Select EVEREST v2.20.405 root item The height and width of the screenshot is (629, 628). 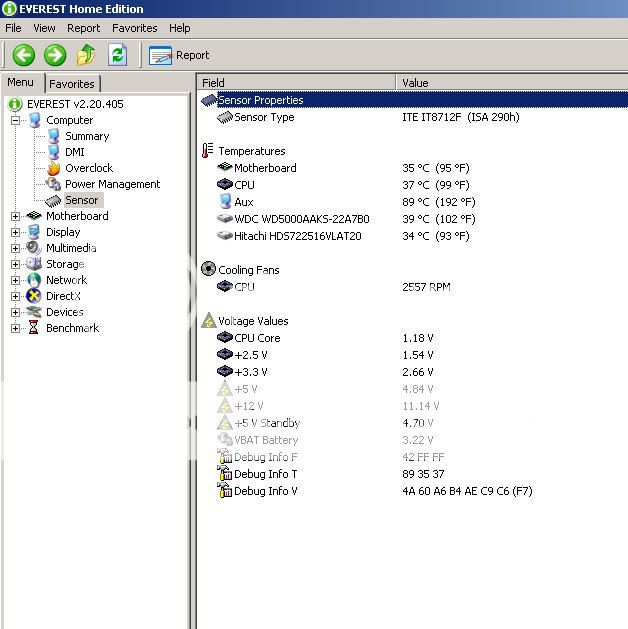click(x=75, y=104)
